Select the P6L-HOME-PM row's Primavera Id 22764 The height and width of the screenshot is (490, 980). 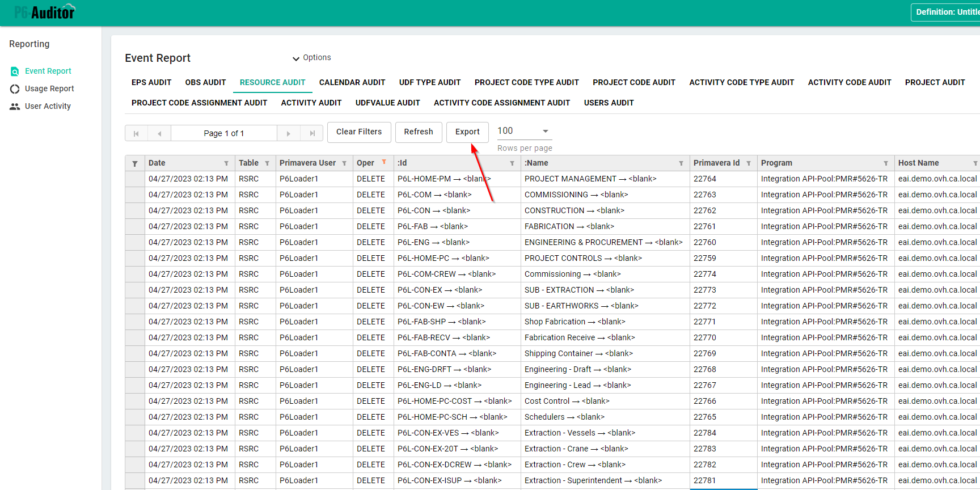(x=704, y=179)
